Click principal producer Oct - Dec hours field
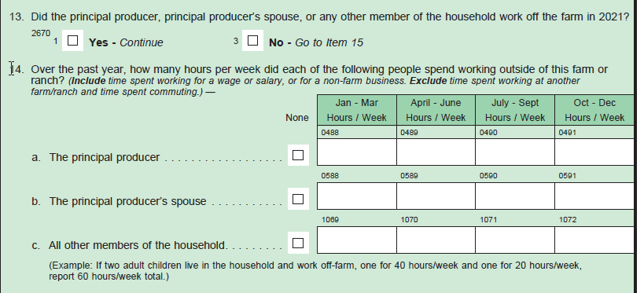 click(x=594, y=152)
